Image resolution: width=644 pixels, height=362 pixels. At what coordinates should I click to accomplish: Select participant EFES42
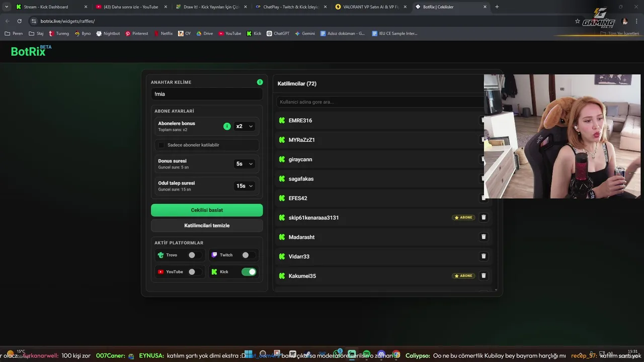[298, 198]
